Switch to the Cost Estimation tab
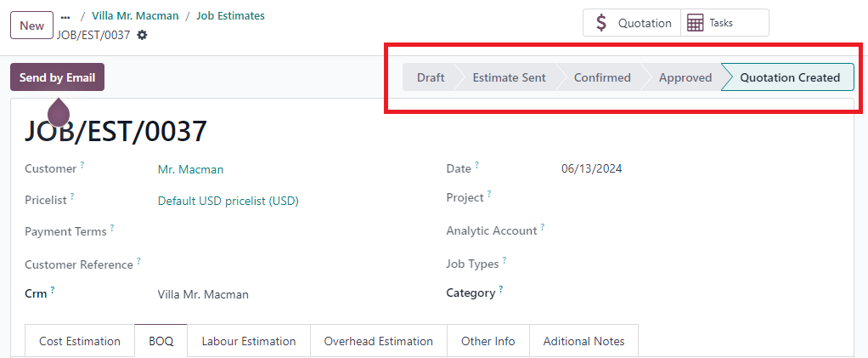Viewport: 868px width, 358px height. click(80, 341)
